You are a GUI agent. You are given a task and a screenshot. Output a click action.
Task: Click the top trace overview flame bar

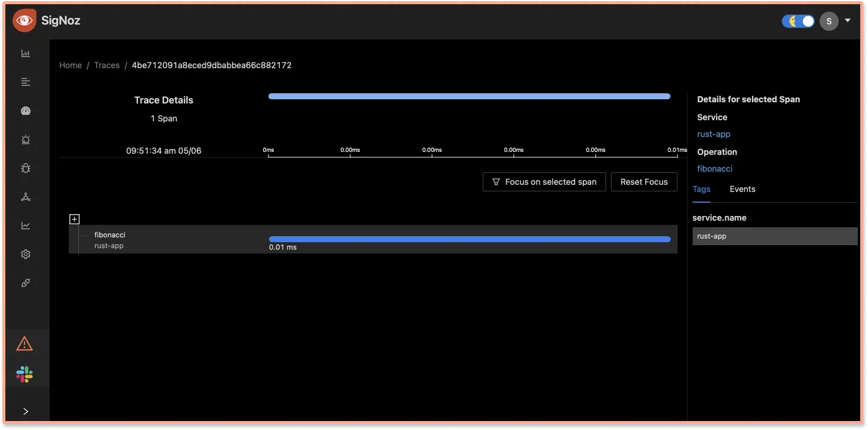[469, 96]
